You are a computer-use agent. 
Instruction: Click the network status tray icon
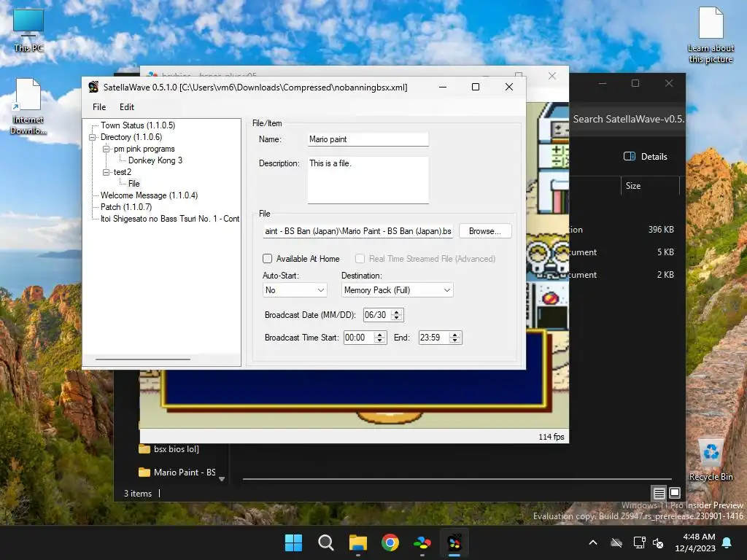[x=639, y=542]
